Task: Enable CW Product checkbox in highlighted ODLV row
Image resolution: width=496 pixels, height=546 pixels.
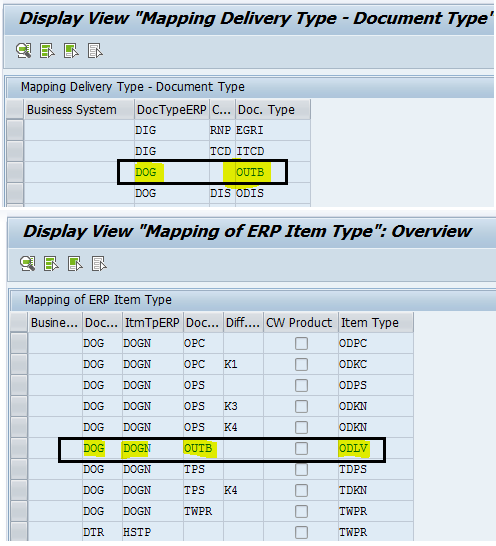Action: pos(301,448)
